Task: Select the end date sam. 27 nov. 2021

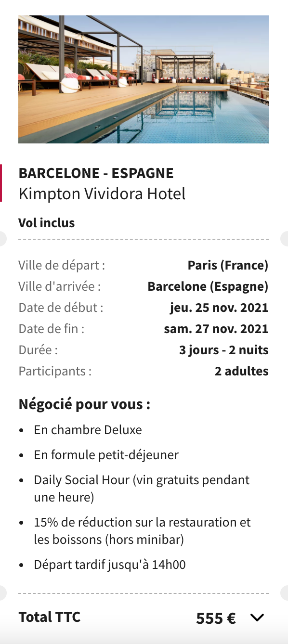Action: [x=216, y=329]
